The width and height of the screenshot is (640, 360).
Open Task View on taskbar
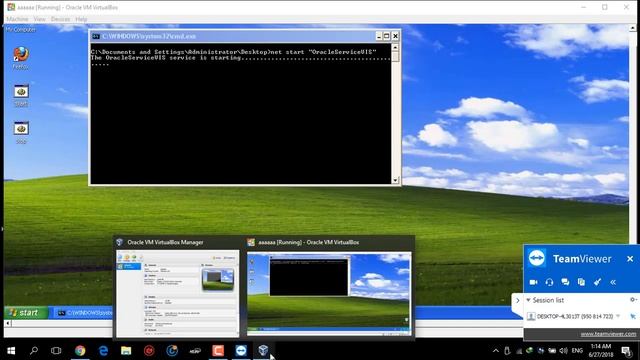coord(56,351)
